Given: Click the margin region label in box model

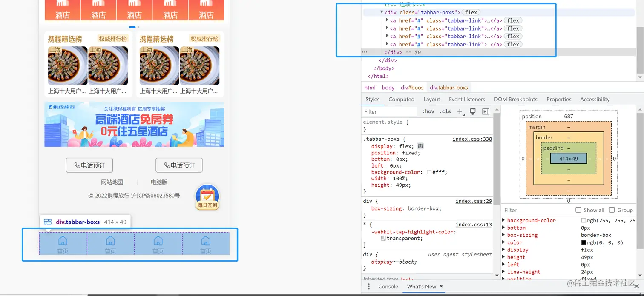Looking at the screenshot, I should point(537,127).
